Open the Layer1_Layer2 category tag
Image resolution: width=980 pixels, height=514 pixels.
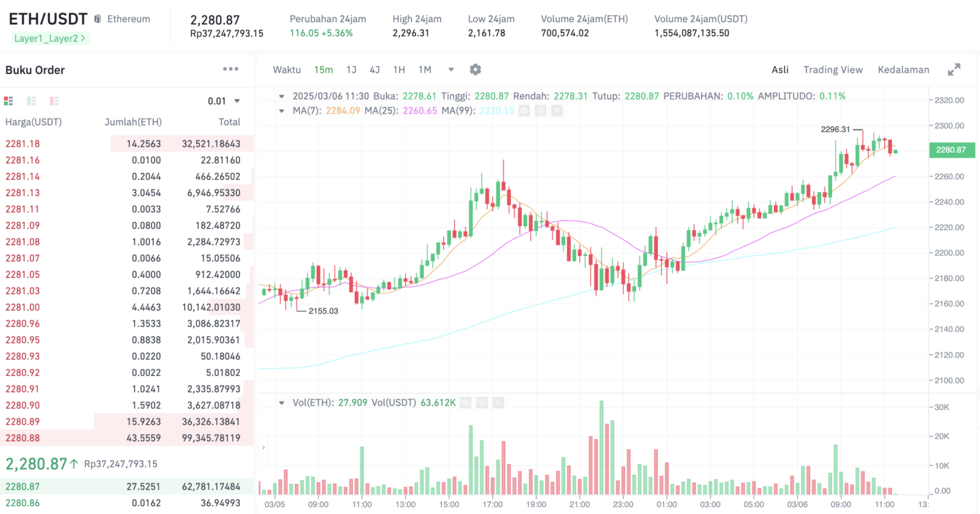tap(49, 38)
